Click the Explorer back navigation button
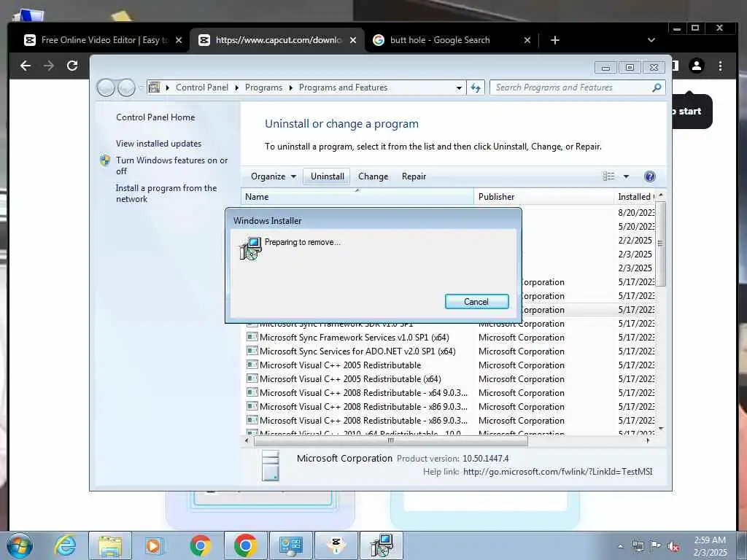This screenshot has width=747, height=560. point(106,87)
